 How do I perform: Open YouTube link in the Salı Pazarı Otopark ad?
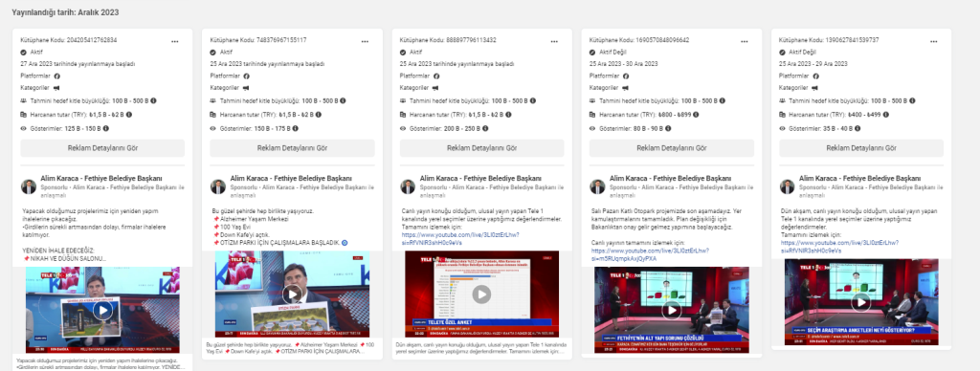pyautogui.click(x=650, y=254)
